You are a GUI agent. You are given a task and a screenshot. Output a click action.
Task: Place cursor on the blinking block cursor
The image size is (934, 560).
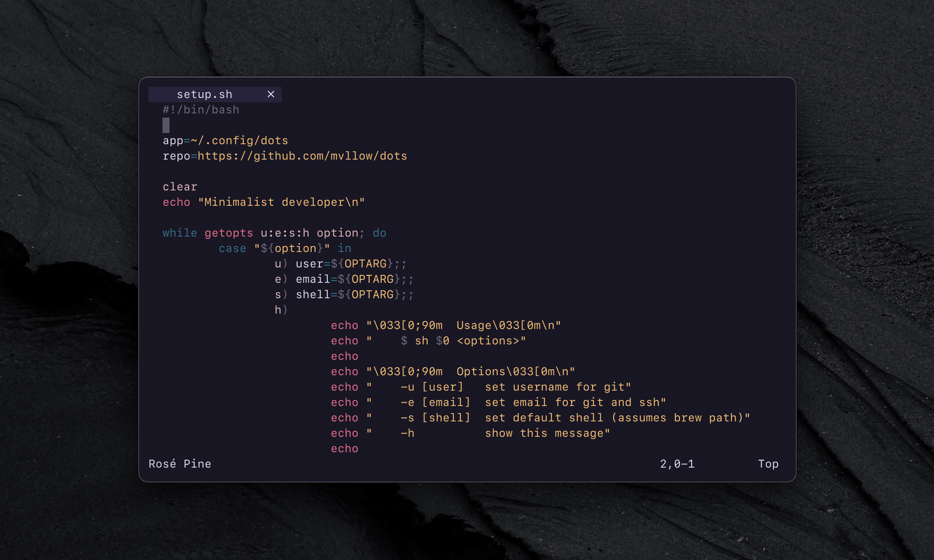pyautogui.click(x=166, y=125)
